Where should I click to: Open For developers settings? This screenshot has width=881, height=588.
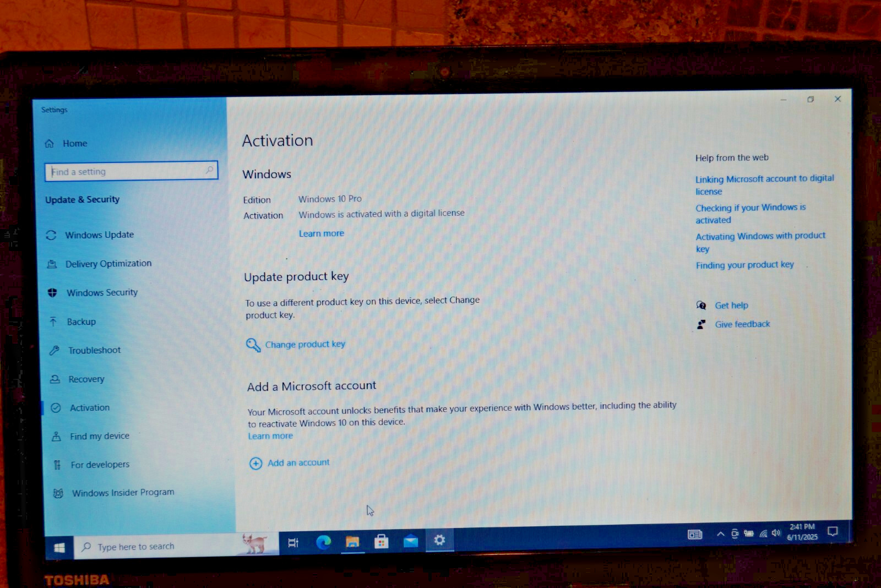[91, 465]
